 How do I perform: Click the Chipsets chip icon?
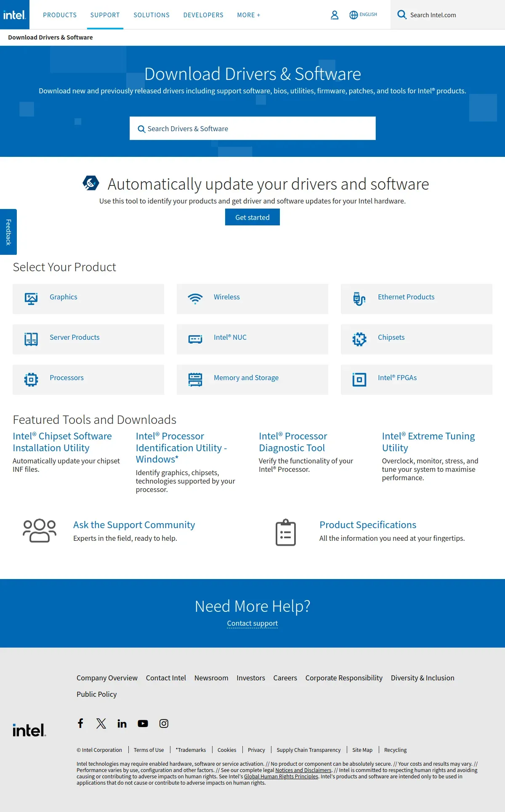point(359,339)
